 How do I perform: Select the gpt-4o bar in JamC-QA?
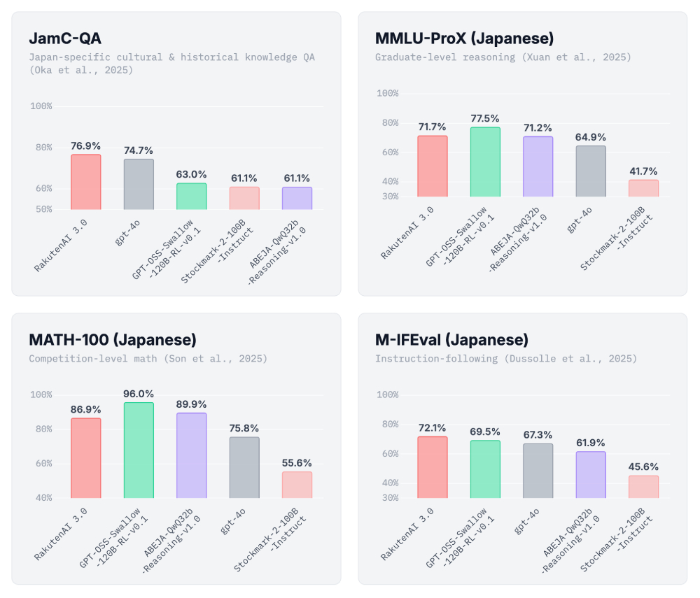coord(139,184)
